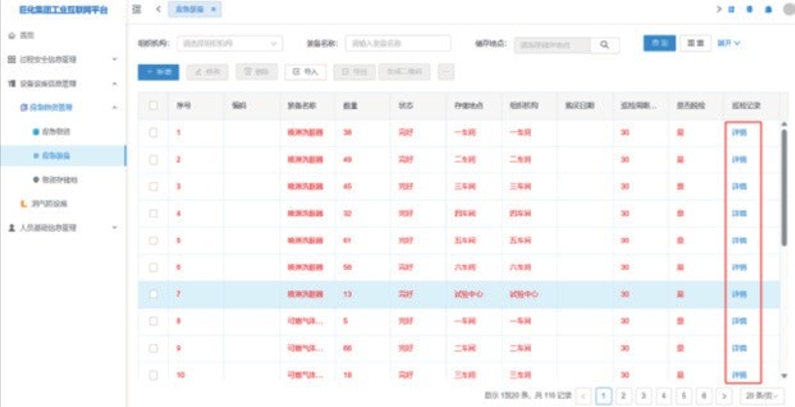Close the 应急装备 tab with its x icon
This screenshot has width=795, height=407.
[x=213, y=9]
